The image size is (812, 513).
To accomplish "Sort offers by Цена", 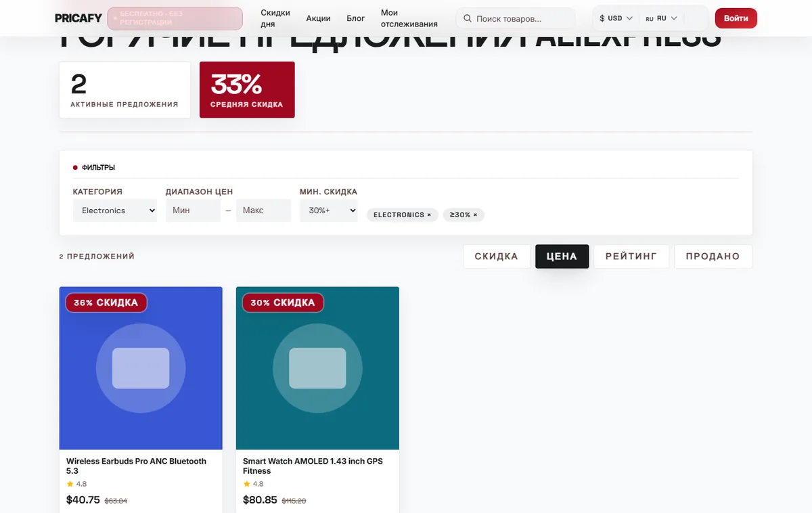I will pyautogui.click(x=562, y=256).
